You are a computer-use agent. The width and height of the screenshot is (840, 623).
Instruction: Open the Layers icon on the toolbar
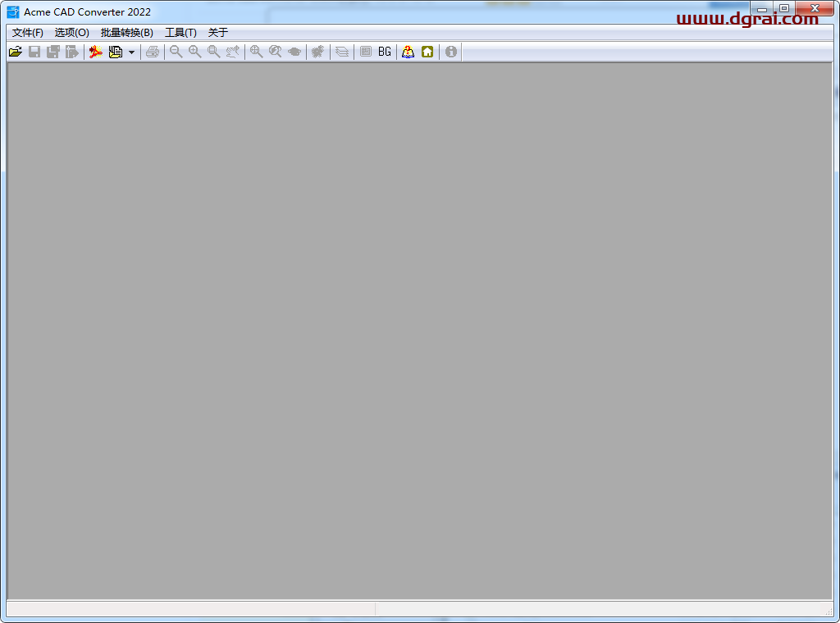341,52
